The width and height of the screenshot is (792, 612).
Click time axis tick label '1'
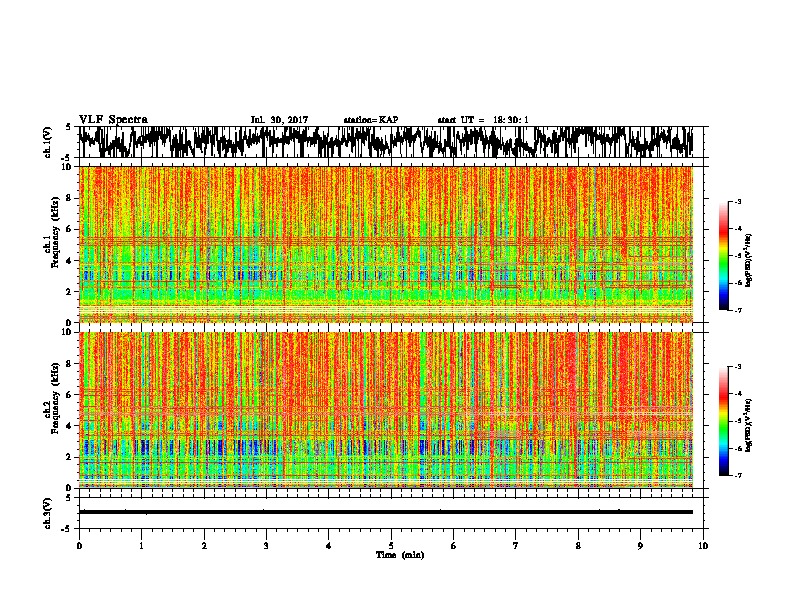[x=141, y=546]
